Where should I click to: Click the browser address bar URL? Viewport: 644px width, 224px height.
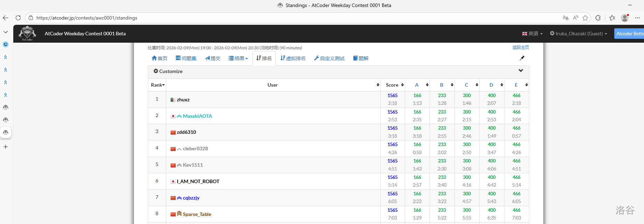pyautogui.click(x=87, y=18)
